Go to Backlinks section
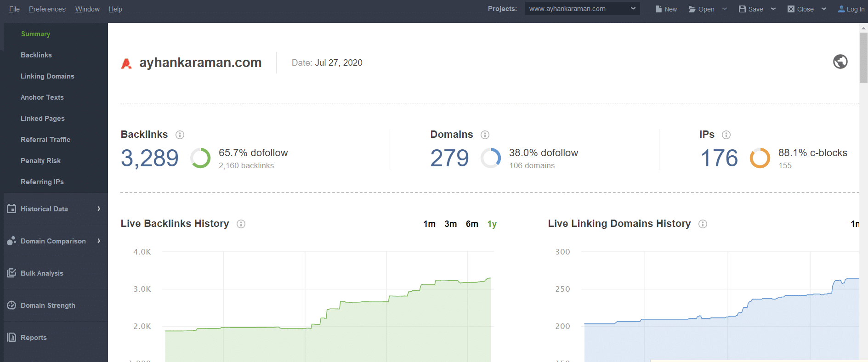The image size is (868, 362). click(x=36, y=55)
